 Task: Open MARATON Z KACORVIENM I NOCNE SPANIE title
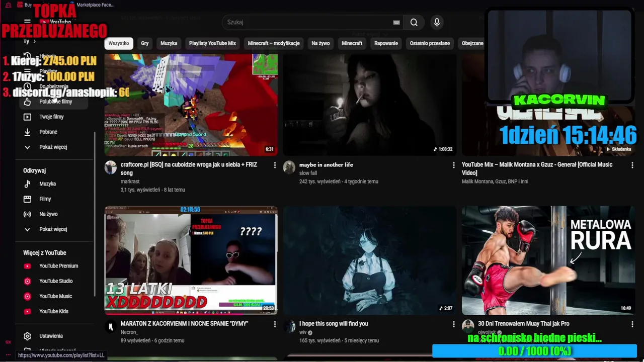tap(184, 324)
